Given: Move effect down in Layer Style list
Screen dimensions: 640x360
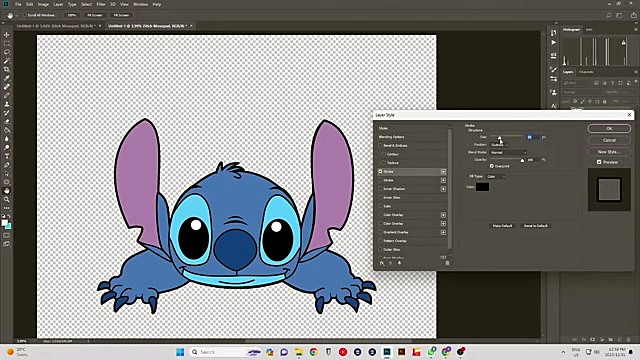Looking at the screenshot, I should point(399,263).
